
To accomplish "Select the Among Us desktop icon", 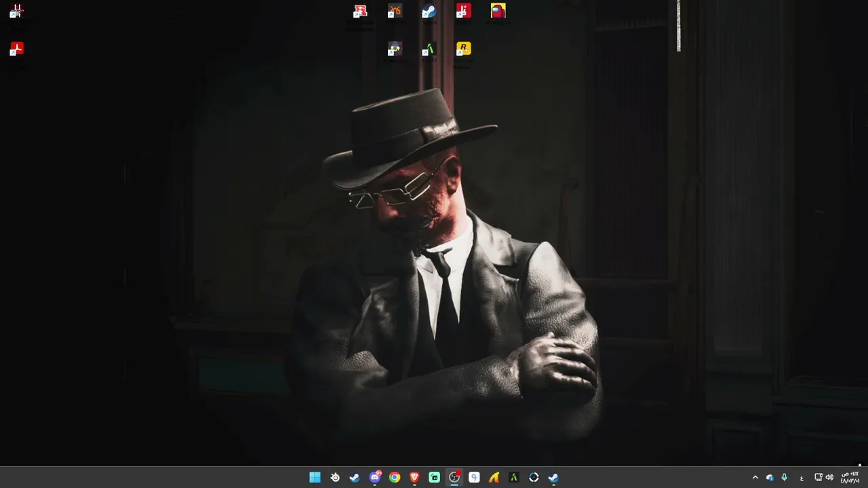I will point(498,11).
